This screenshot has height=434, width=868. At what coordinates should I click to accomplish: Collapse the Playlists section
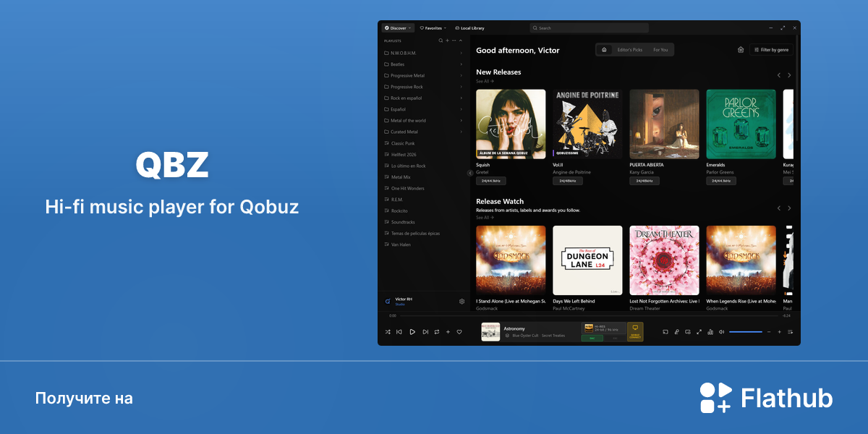coord(461,41)
